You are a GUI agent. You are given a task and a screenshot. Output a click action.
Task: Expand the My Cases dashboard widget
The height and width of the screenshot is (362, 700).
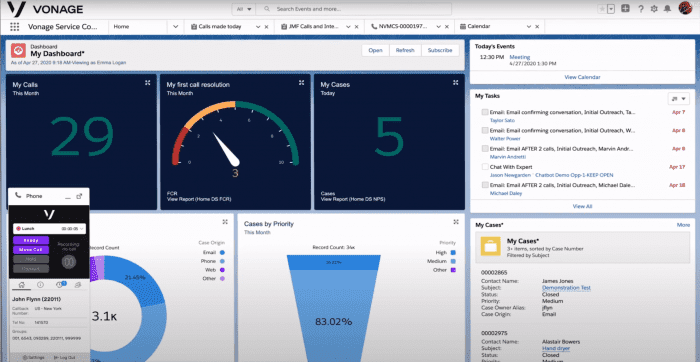click(x=455, y=83)
